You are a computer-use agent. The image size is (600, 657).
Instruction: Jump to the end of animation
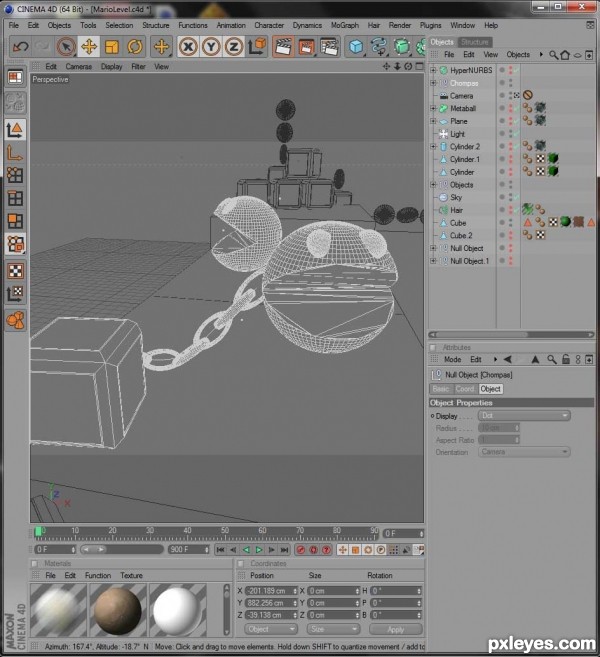[x=284, y=549]
